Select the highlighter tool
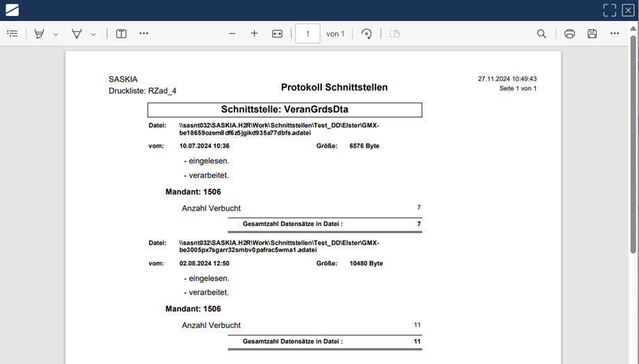 click(x=40, y=33)
